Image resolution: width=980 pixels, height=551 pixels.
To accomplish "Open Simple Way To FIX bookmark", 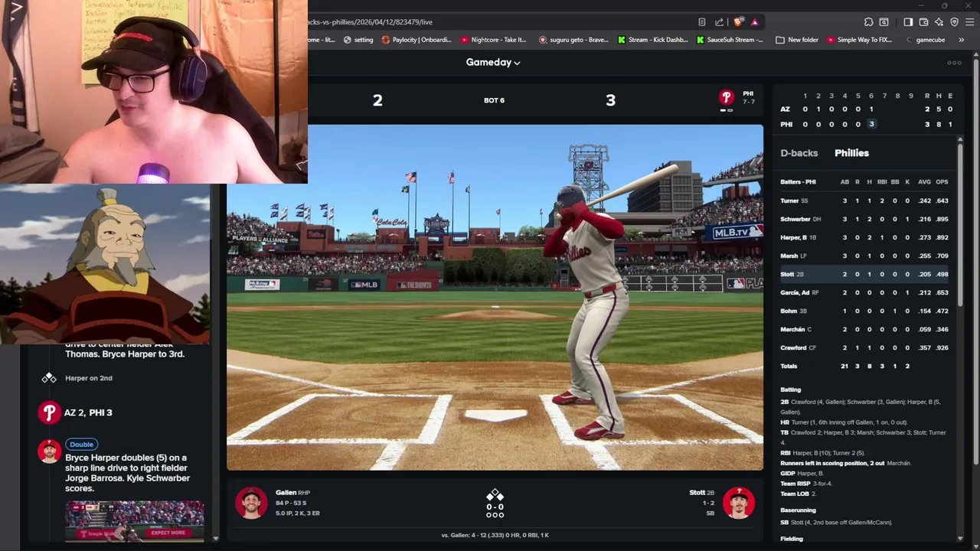I will point(859,40).
